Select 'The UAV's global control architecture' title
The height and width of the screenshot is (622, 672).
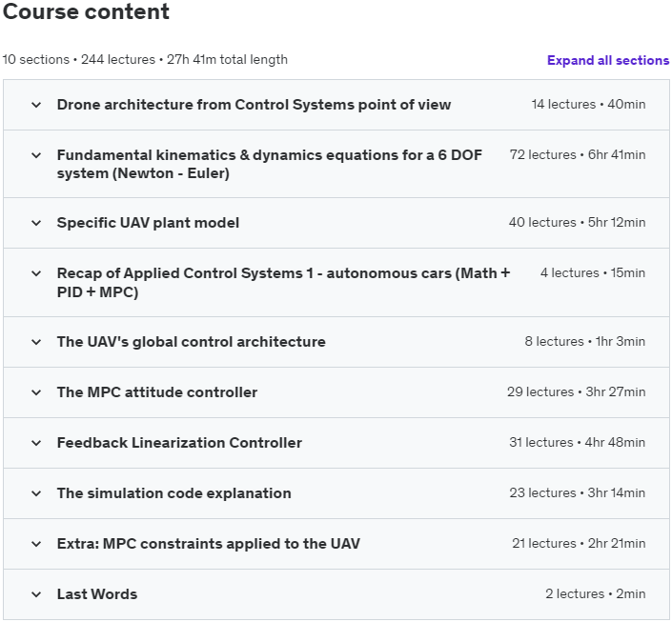point(192,342)
